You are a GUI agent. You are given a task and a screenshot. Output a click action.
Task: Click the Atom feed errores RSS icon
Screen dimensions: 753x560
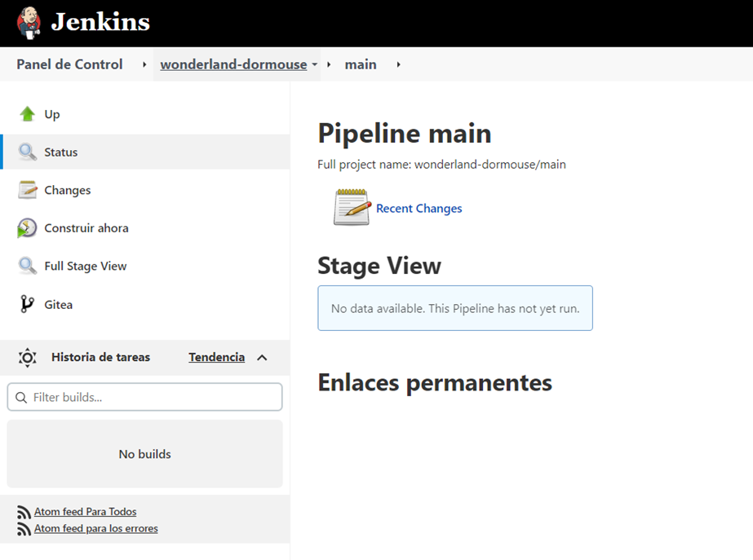point(24,529)
